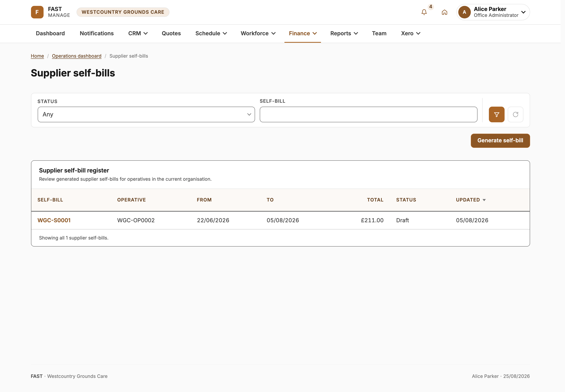Follow the Home breadcrumb link

[37, 56]
